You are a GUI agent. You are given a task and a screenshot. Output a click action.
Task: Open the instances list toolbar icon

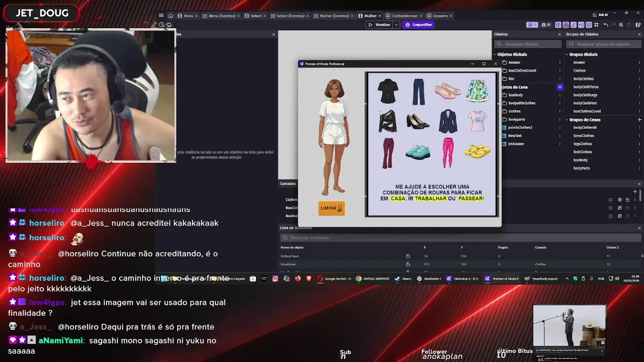click(581, 25)
